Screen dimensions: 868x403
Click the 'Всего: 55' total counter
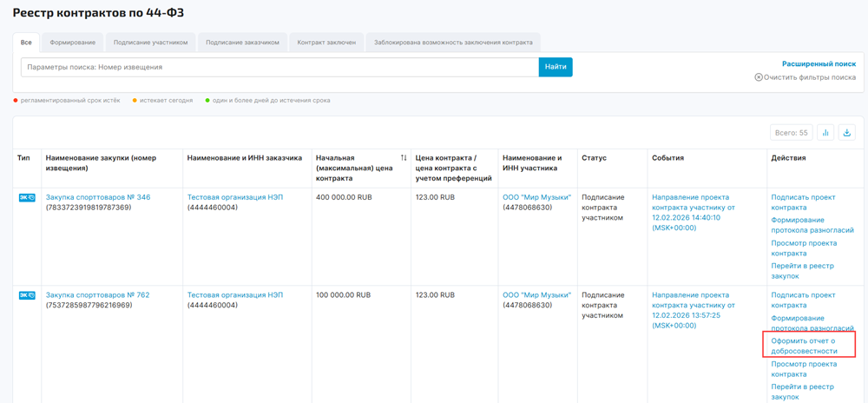coord(791,133)
